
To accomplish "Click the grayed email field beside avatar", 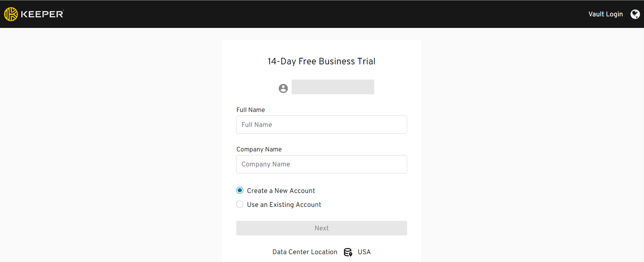I will (x=333, y=87).
